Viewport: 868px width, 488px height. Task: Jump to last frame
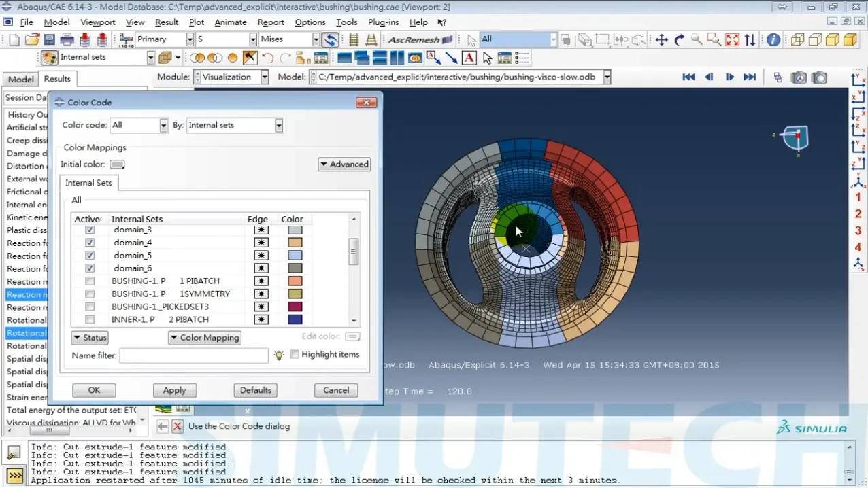click(750, 77)
